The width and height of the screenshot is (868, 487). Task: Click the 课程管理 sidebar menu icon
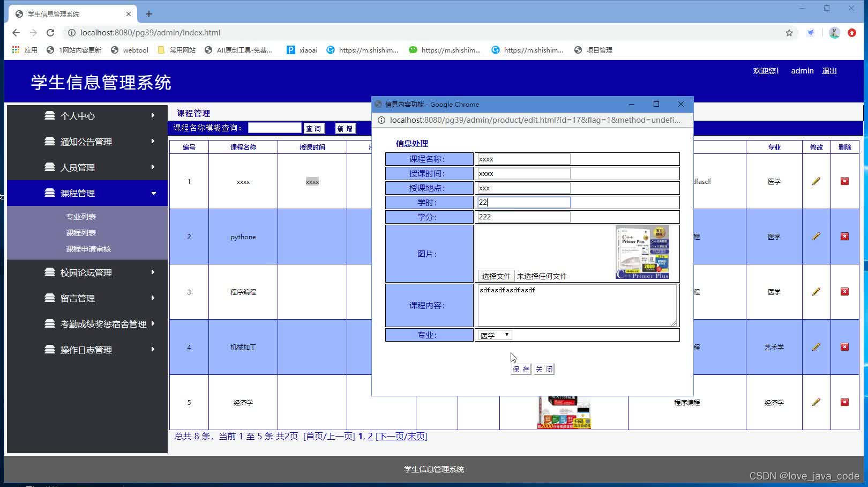point(49,193)
